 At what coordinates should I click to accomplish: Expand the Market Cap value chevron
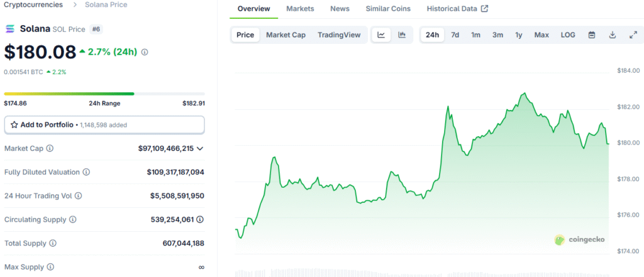pyautogui.click(x=200, y=149)
